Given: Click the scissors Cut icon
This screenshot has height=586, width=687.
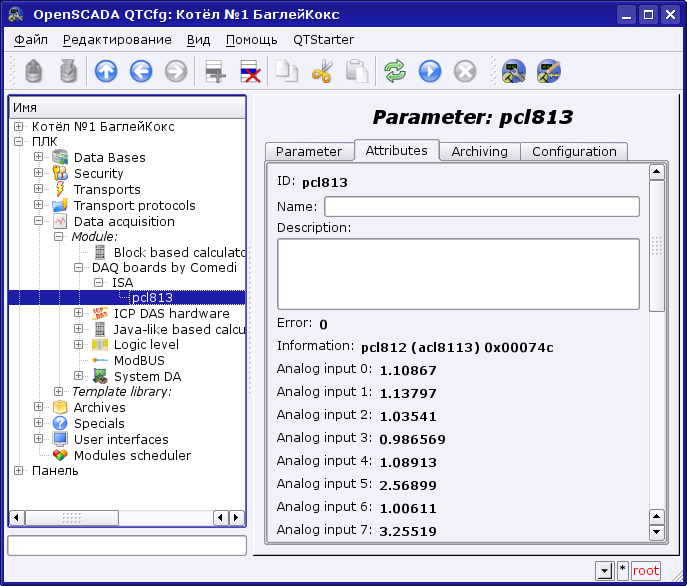Looking at the screenshot, I should pos(321,71).
